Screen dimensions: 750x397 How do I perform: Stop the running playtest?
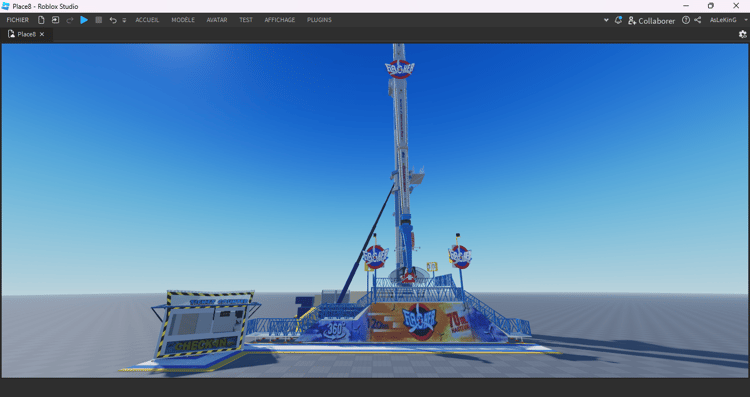[99, 20]
